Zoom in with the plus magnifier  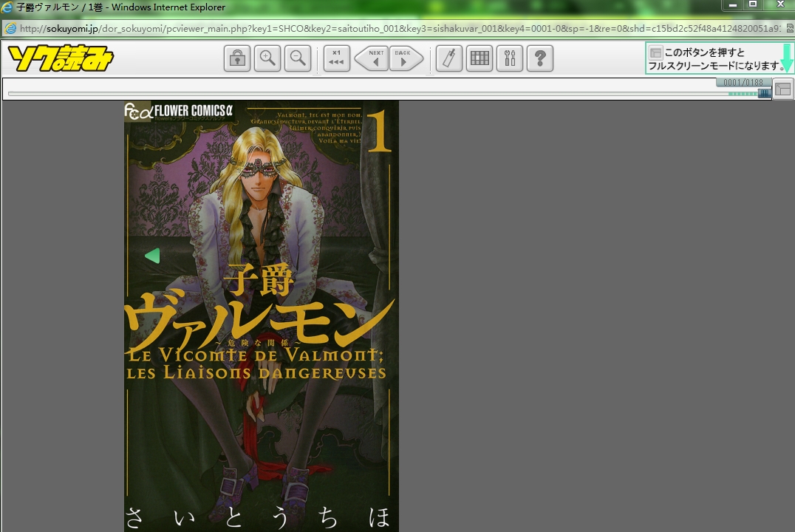click(x=267, y=58)
